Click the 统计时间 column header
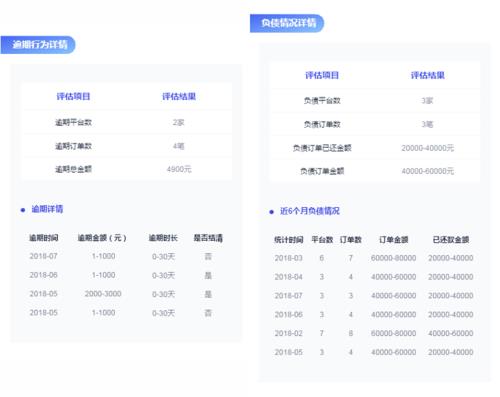500x397 pixels. coord(289,240)
